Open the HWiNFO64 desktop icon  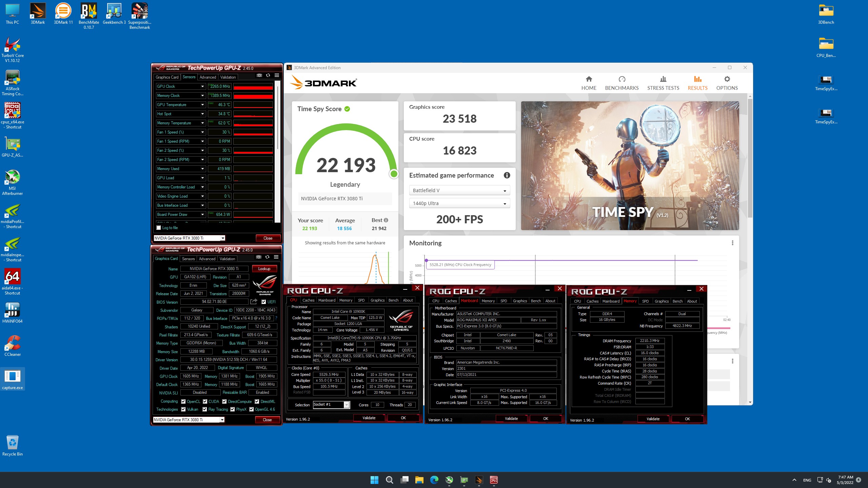click(x=13, y=312)
